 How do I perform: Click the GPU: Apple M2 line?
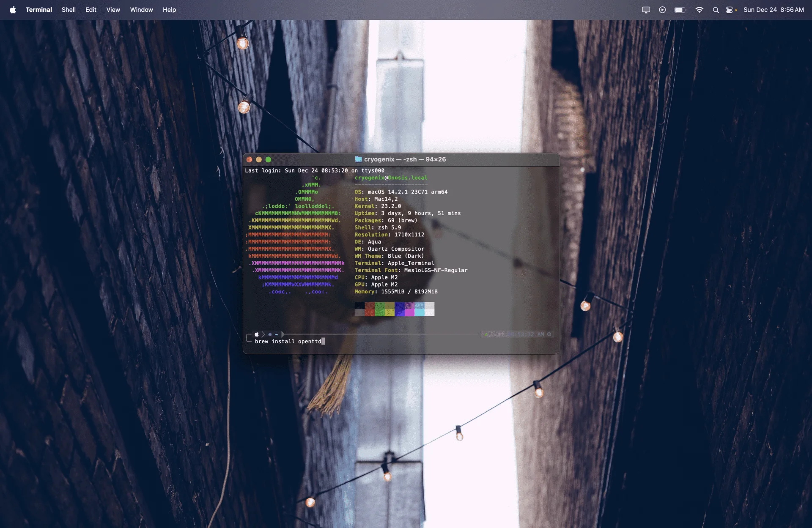click(376, 285)
